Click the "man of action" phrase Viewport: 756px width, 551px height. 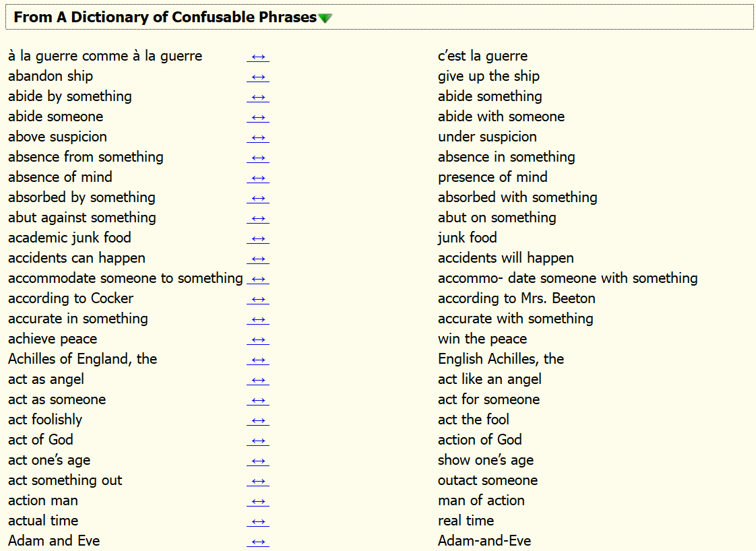coord(481,500)
